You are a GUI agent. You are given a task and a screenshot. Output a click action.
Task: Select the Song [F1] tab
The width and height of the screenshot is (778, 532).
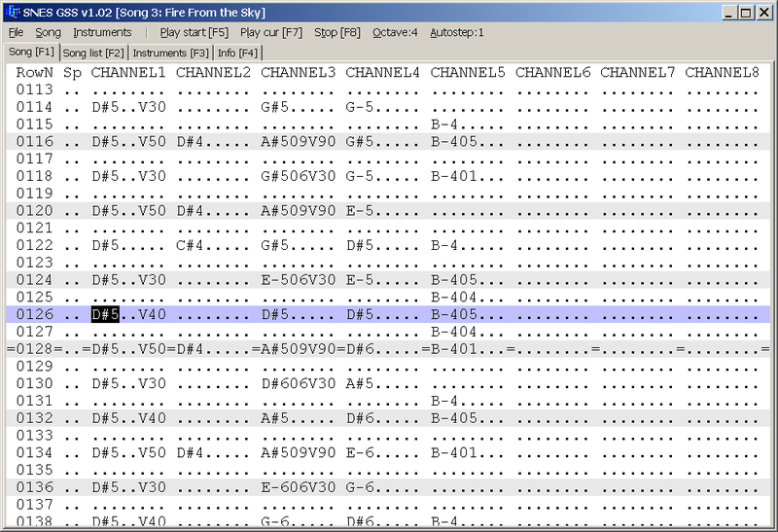pos(31,52)
